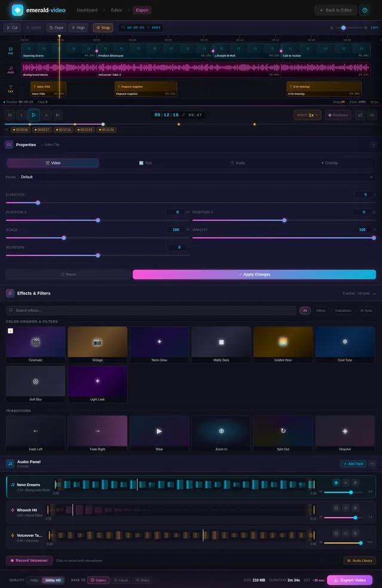This screenshot has height=588, width=382.
Task: Delete the Neon Dreams track via trash icon
Action: pyautogui.click(x=355, y=482)
